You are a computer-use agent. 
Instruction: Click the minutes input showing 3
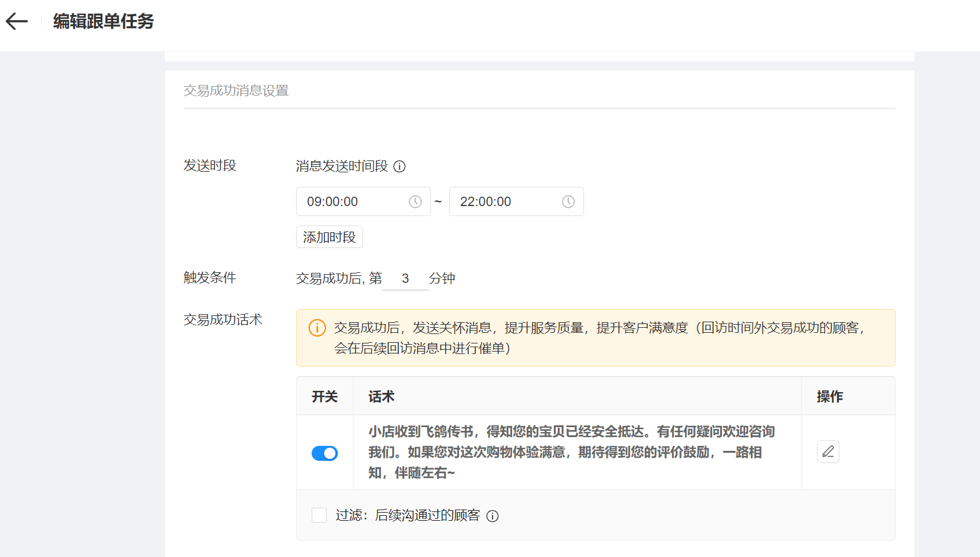click(405, 278)
